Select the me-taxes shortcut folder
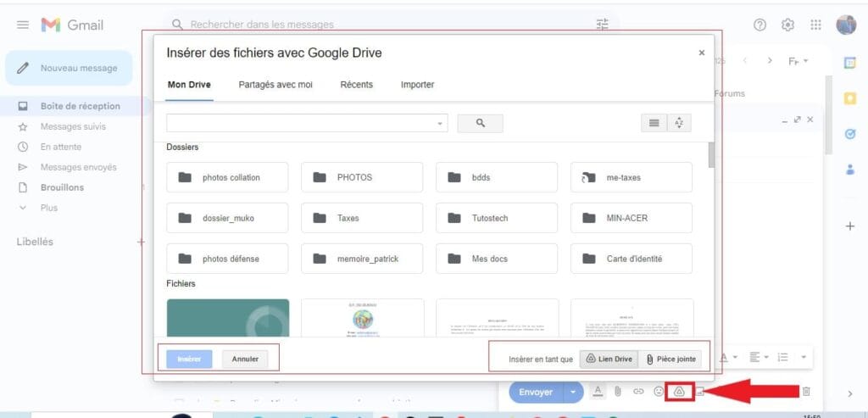Image resolution: width=868 pixels, height=418 pixels. [632, 177]
